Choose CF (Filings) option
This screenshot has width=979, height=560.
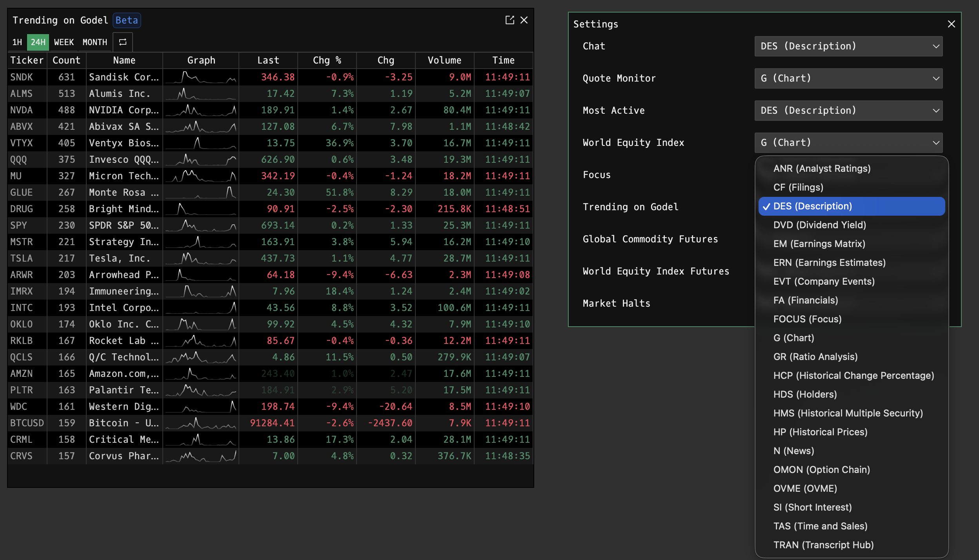coord(852,187)
